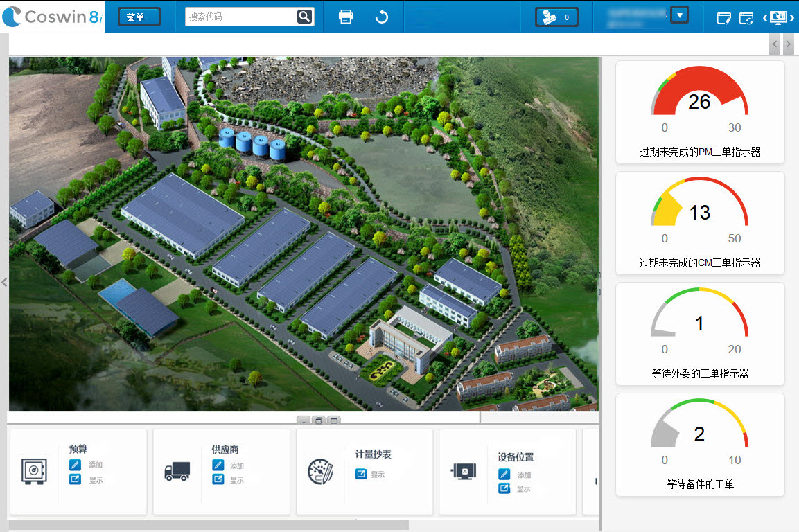The width and height of the screenshot is (799, 532).
Task: Click the edit window pencil icon
Action: pyautogui.click(x=723, y=18)
